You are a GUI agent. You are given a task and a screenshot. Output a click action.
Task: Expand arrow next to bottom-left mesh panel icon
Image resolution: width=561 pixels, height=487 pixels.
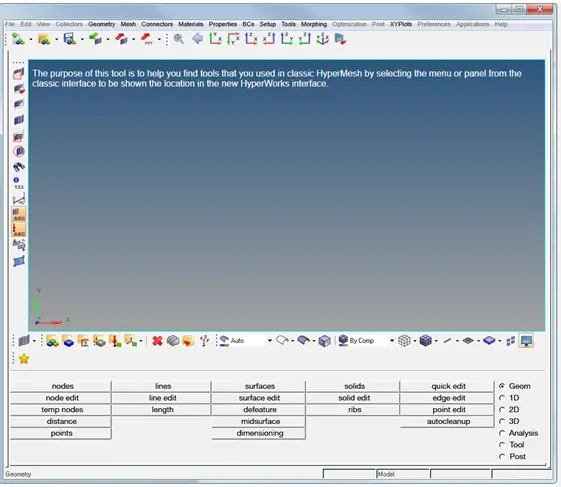pos(34,341)
